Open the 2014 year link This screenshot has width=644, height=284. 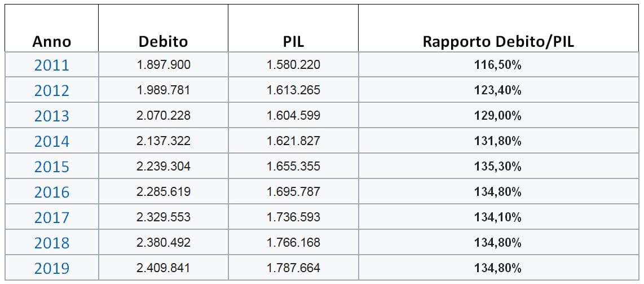coord(51,142)
